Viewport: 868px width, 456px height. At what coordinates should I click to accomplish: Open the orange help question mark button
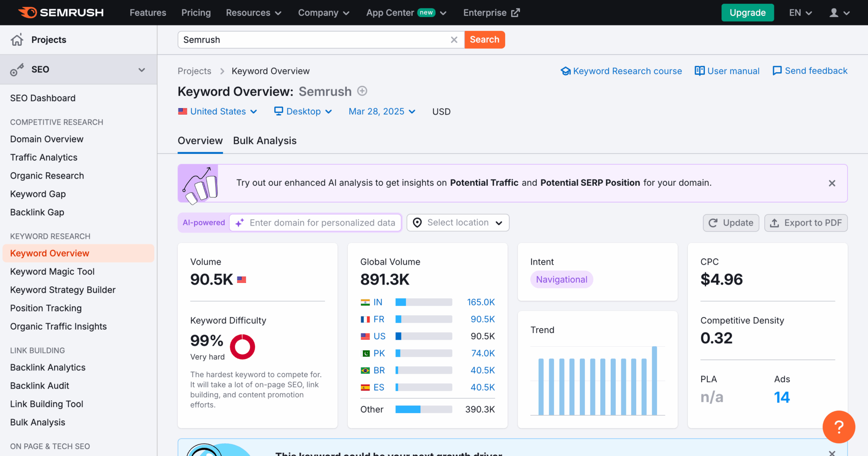(x=839, y=427)
